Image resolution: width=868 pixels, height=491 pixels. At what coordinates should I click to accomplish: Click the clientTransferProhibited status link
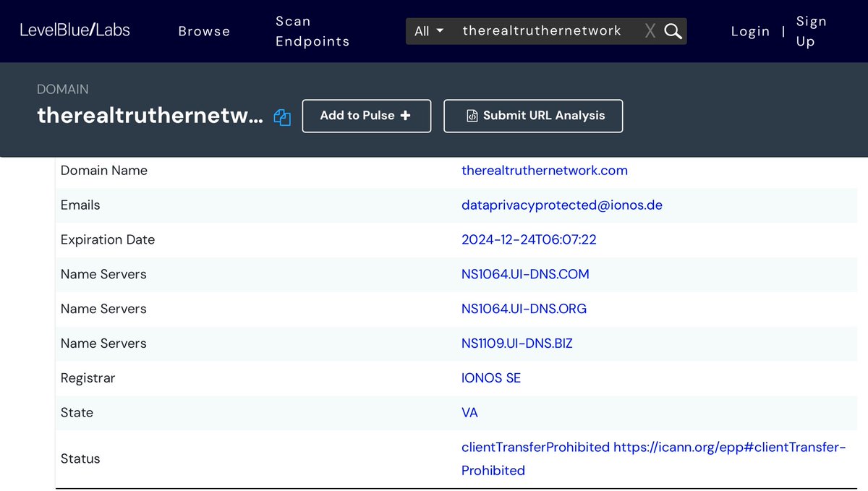pyautogui.click(x=535, y=448)
